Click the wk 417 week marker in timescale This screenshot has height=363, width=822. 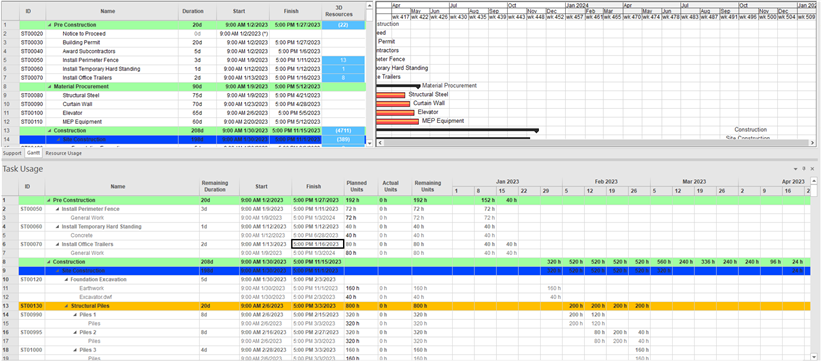click(x=401, y=17)
